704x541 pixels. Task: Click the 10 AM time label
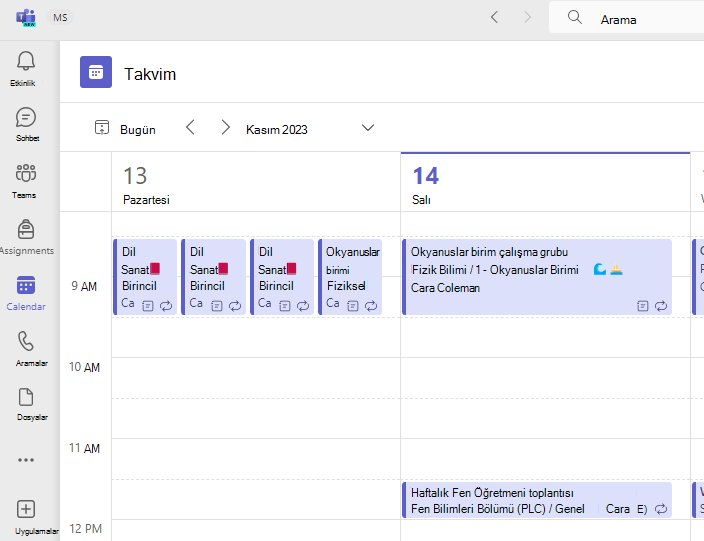click(84, 367)
